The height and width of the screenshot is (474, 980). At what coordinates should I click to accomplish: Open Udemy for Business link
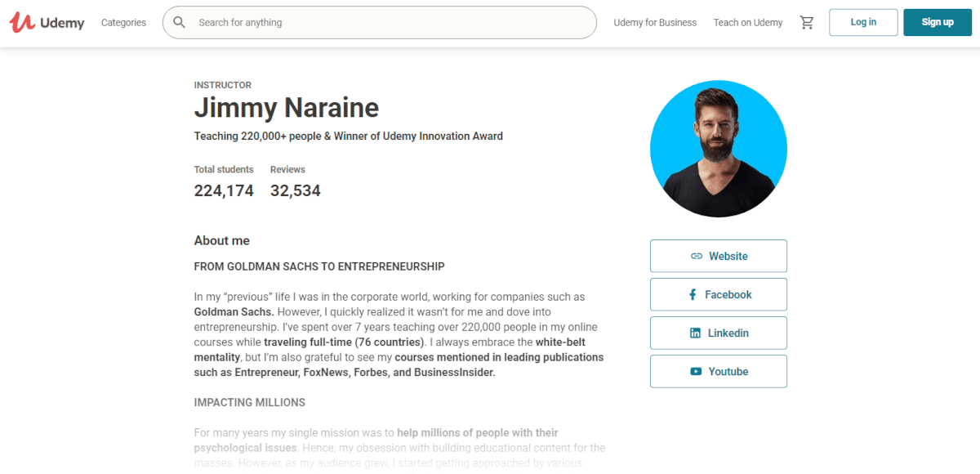coord(655,23)
